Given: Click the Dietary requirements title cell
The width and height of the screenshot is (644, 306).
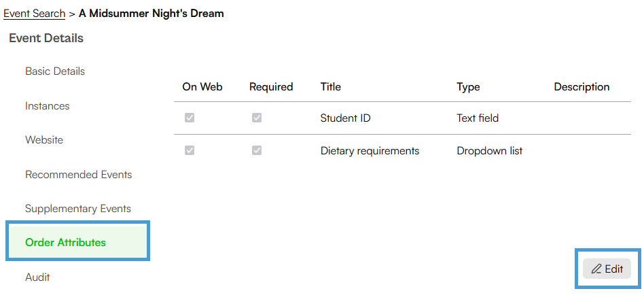Looking at the screenshot, I should click(370, 151).
